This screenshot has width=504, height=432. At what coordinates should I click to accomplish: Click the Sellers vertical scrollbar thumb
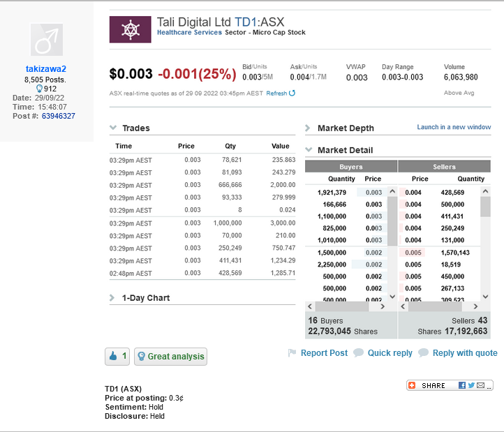(x=485, y=207)
